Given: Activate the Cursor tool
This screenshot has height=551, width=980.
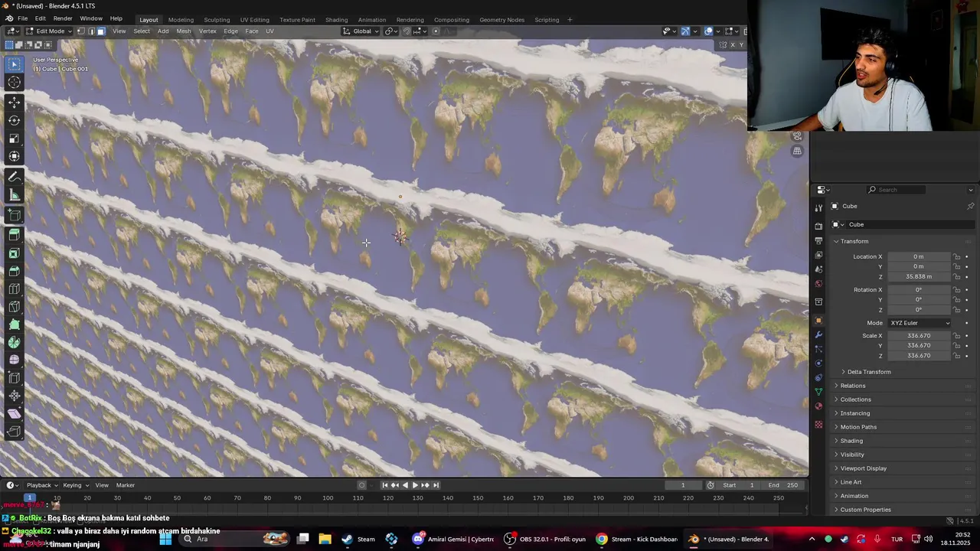Looking at the screenshot, I should (x=15, y=83).
